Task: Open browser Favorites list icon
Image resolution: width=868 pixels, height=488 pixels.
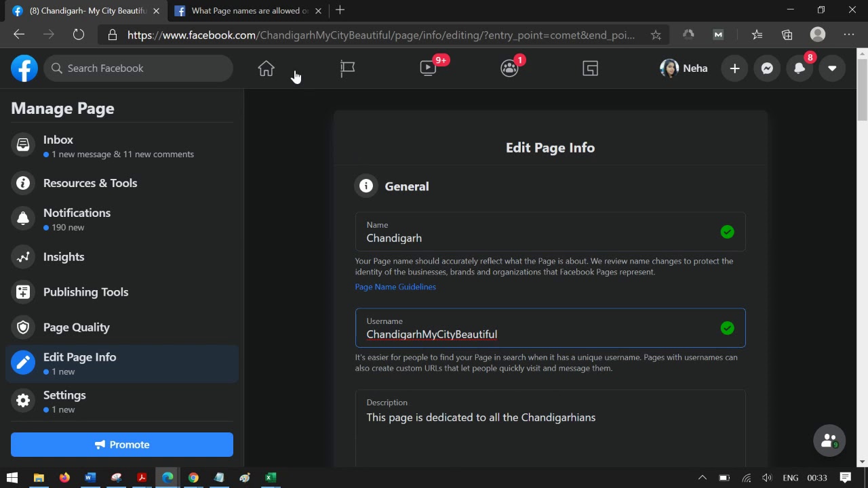Action: tap(757, 35)
